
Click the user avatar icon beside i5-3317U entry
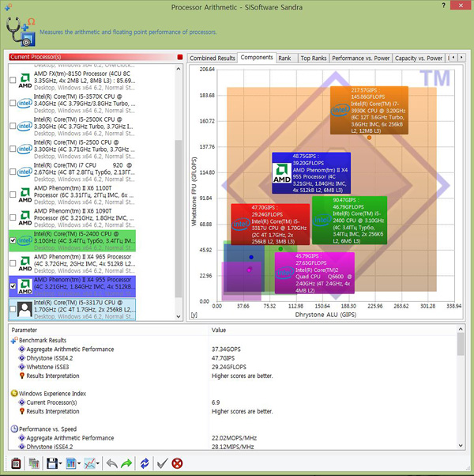(x=24, y=310)
